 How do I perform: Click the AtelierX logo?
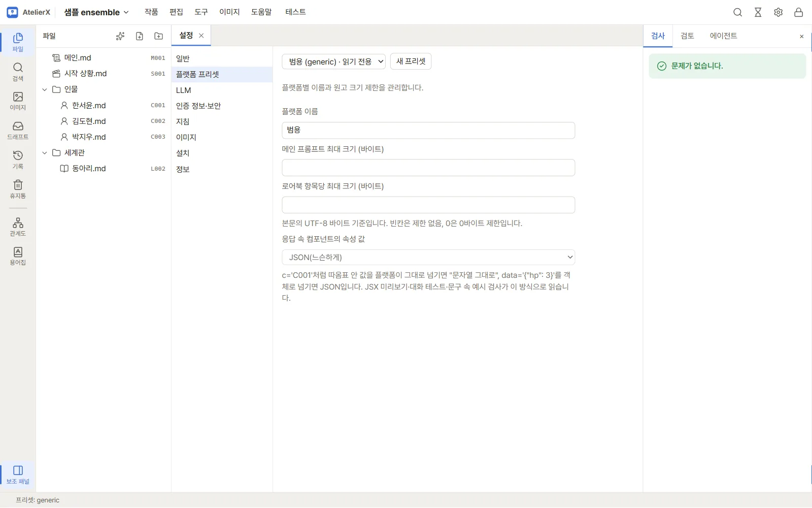(x=28, y=12)
